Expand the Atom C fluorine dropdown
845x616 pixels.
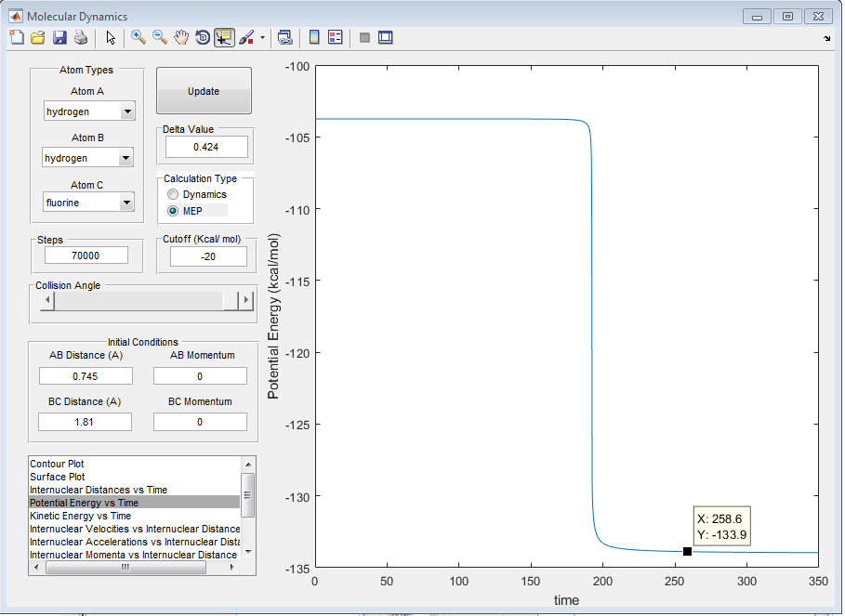(127, 203)
